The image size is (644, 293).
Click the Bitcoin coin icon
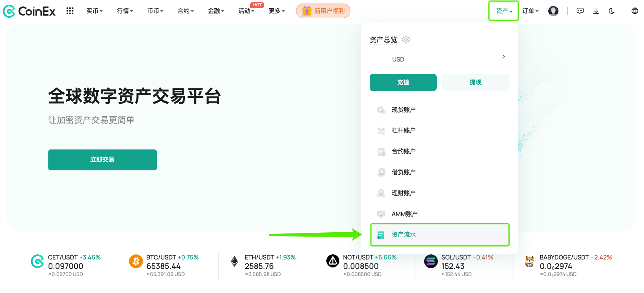(136, 261)
